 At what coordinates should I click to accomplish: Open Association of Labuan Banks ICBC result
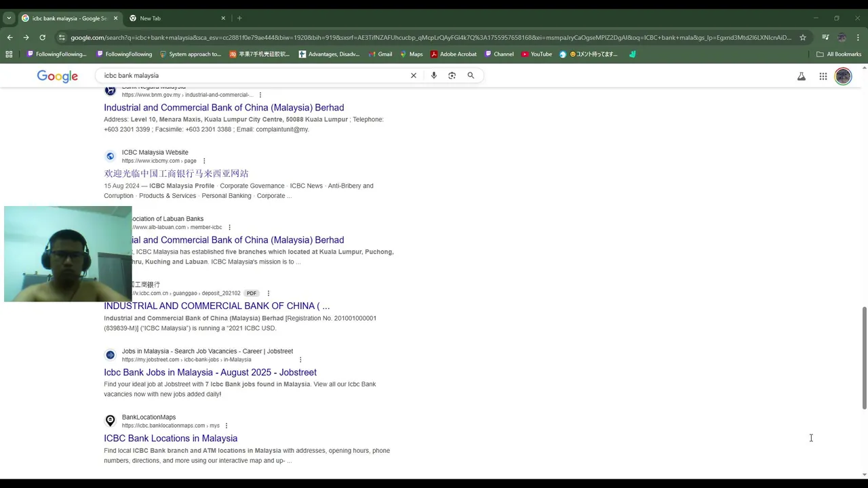click(238, 240)
